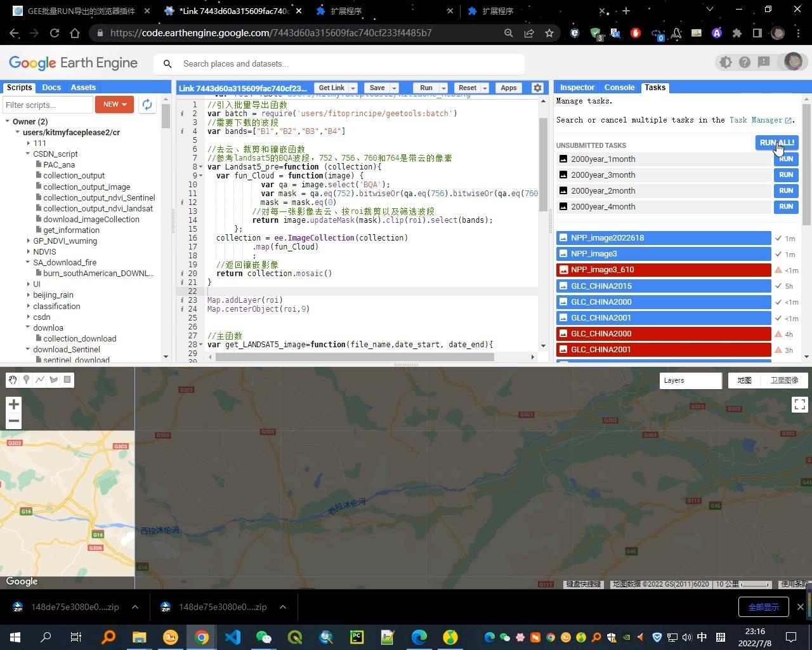Viewport: 812px width, 650px height.
Task: Enter fullscreen mode on the map
Action: (x=799, y=404)
